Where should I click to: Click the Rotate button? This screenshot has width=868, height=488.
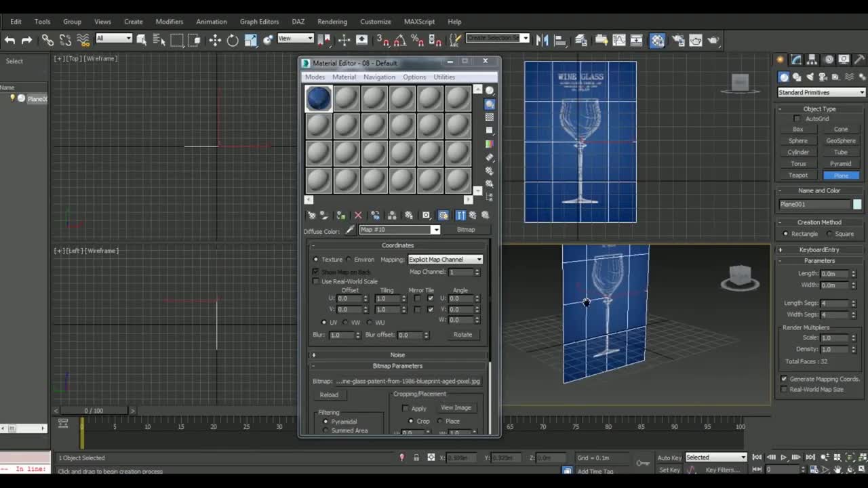tap(462, 335)
